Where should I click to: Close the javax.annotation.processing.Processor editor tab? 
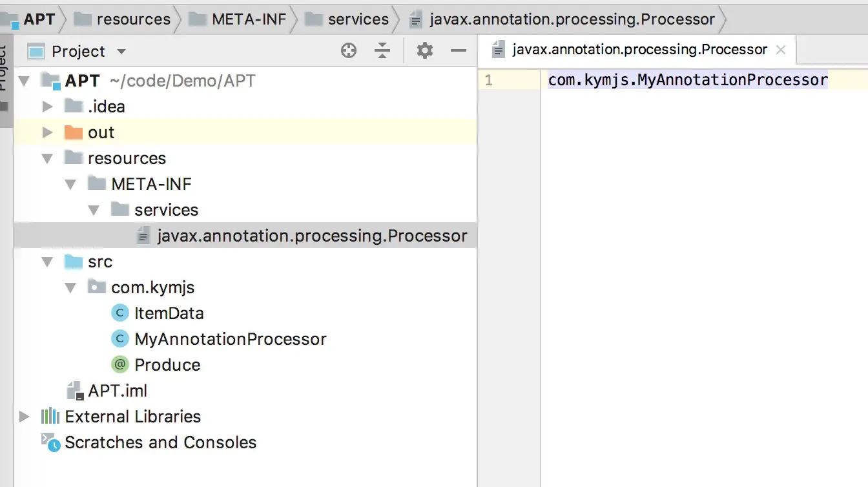point(781,50)
